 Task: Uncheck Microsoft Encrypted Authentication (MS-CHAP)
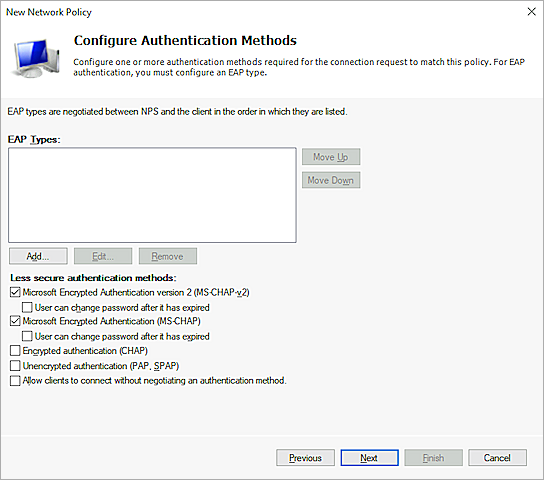point(15,321)
